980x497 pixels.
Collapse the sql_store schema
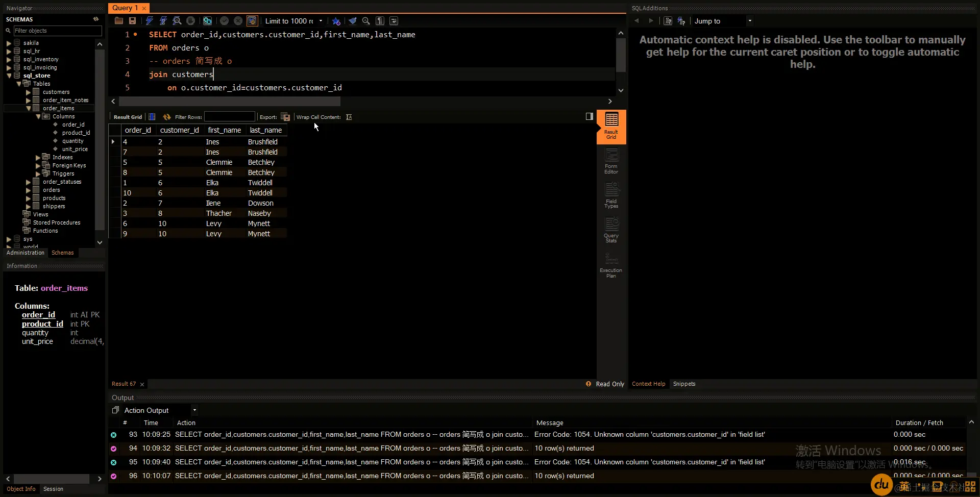9,76
